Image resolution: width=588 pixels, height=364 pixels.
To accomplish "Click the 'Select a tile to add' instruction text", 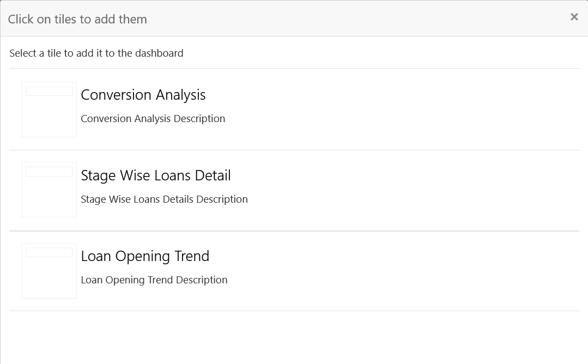I will 96,53.
